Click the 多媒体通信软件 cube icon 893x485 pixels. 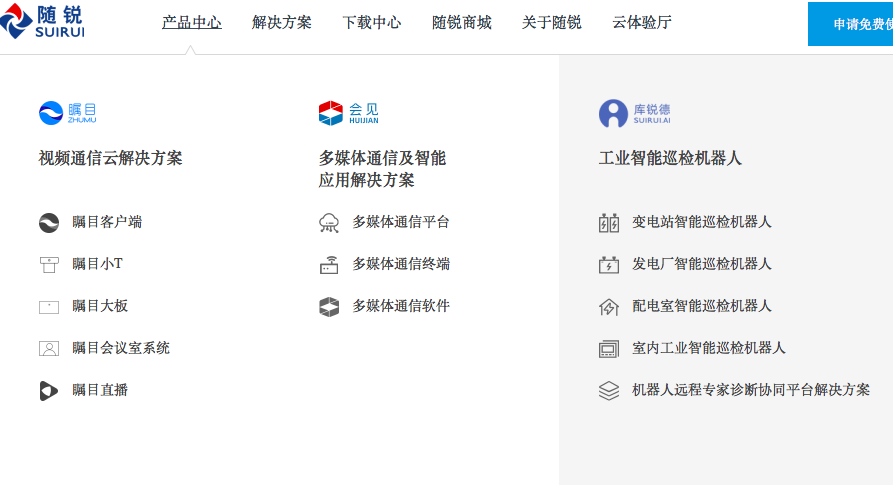(x=329, y=307)
